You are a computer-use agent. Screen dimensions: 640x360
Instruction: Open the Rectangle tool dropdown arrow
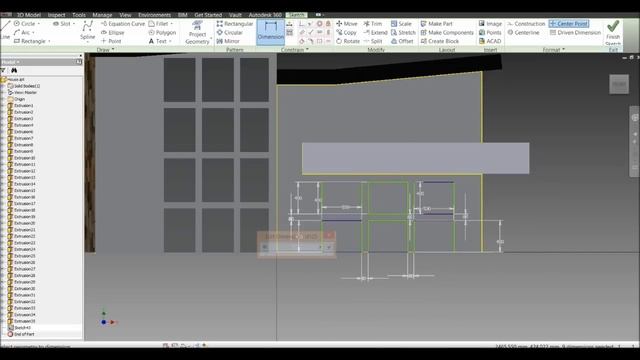pos(49,41)
